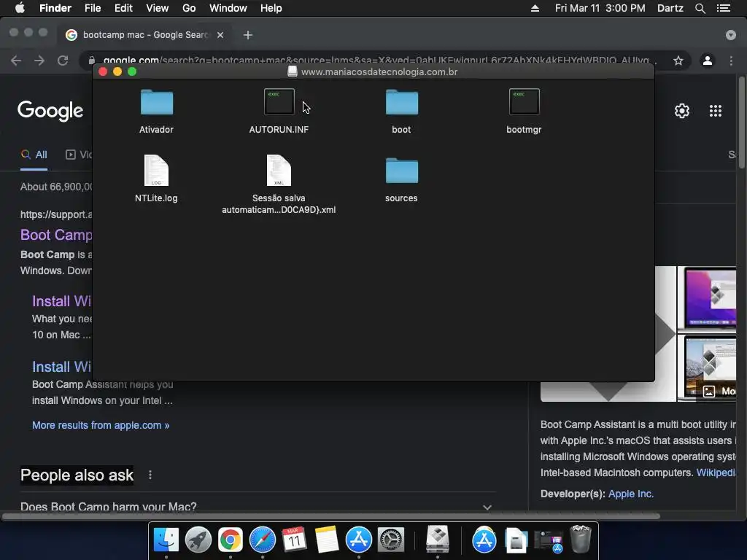The height and width of the screenshot is (560, 747).
Task: Select the Sessão salva XML file icon
Action: pos(279,171)
